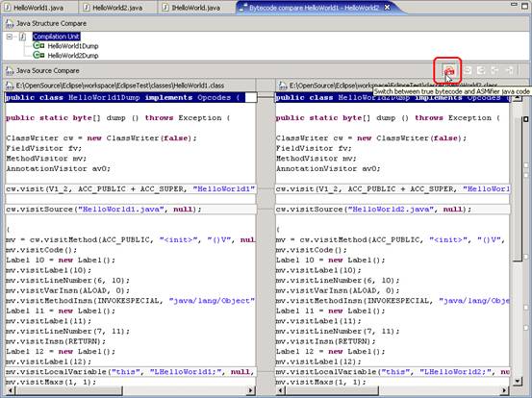Click 'MethodVisitor mv;' line in left pane
Screen dimensions: 532x398
point(46,159)
